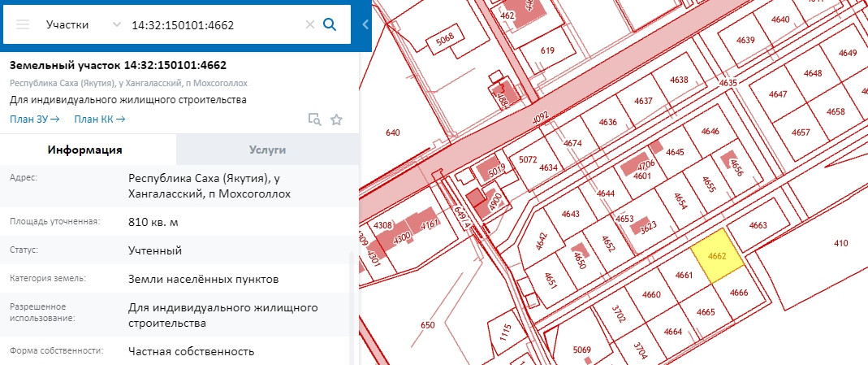Select parcel 4674 on the map
Screen dimensions: 868x365
click(572, 143)
